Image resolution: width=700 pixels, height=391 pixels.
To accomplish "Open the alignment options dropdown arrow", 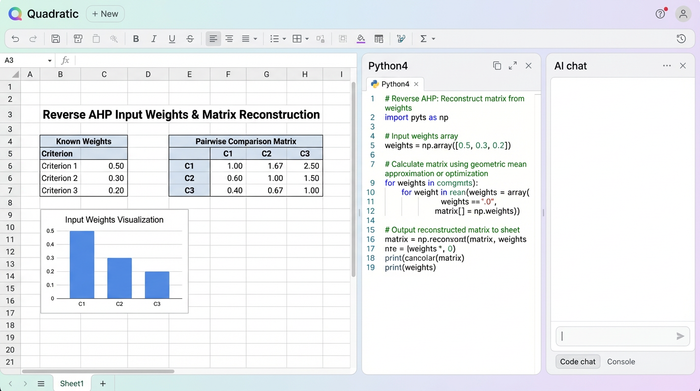I will pyautogui.click(x=255, y=39).
